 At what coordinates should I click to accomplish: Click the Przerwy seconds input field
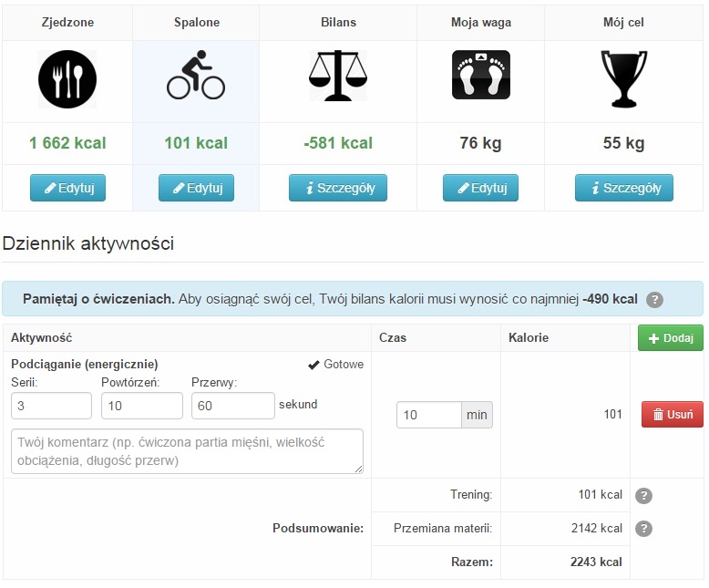[233, 406]
